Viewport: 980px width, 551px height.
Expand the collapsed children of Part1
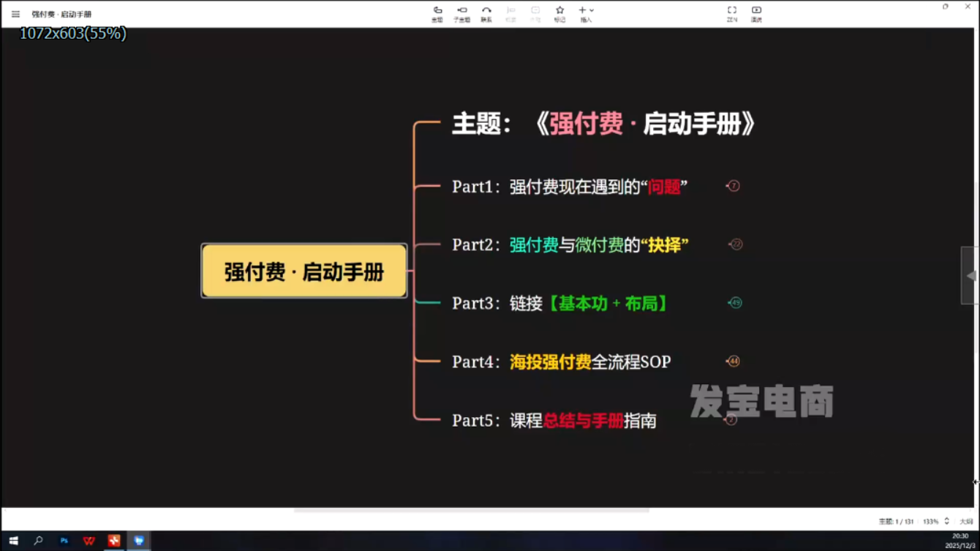(x=734, y=186)
